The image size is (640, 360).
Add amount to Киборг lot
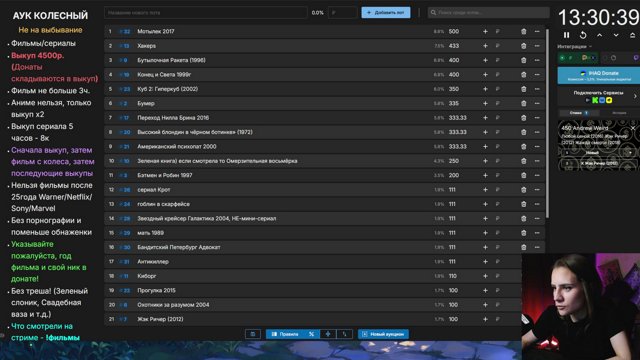click(x=485, y=276)
